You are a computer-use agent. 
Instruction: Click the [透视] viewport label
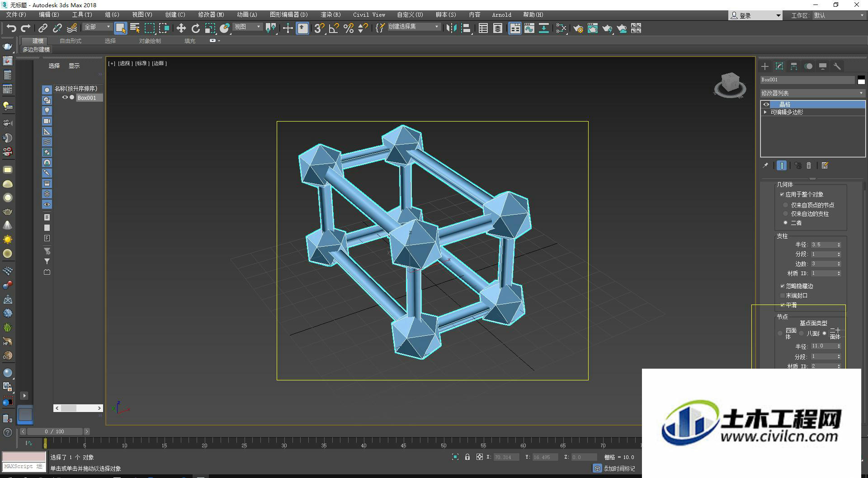125,64
